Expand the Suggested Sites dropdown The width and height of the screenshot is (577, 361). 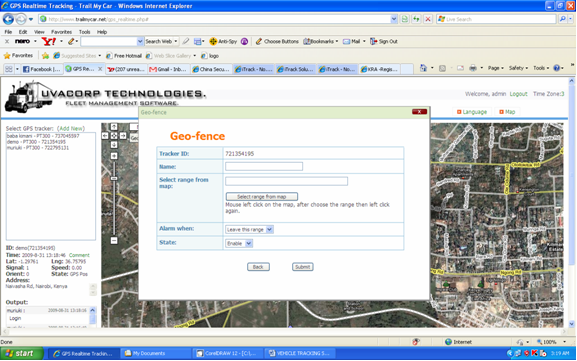[100, 56]
